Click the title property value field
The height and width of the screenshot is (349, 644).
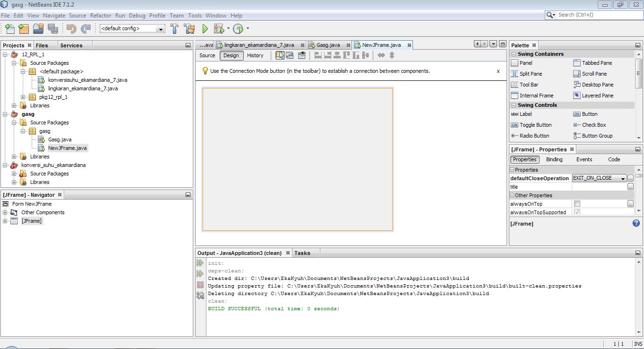[599, 187]
